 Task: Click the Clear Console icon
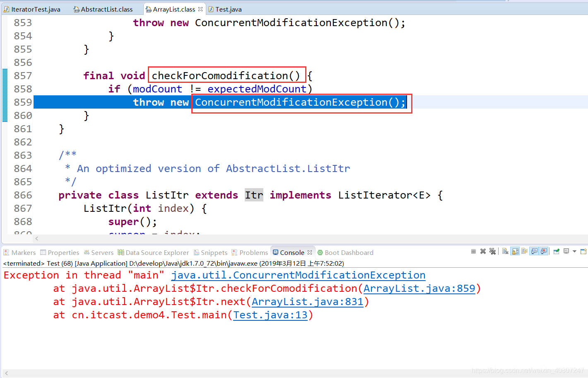coord(505,251)
